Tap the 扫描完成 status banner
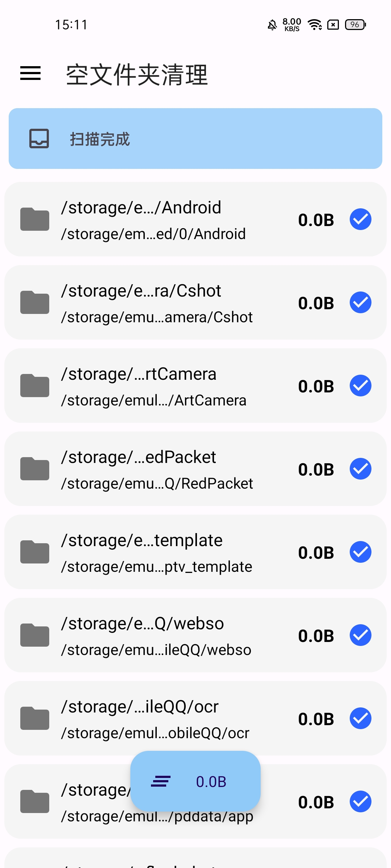 pyautogui.click(x=195, y=139)
